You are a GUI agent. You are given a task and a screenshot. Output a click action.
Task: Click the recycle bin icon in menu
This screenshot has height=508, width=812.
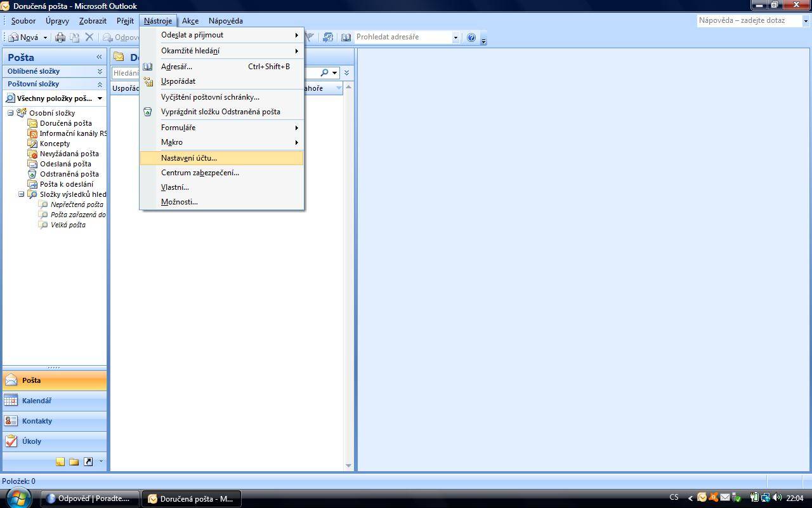point(148,112)
